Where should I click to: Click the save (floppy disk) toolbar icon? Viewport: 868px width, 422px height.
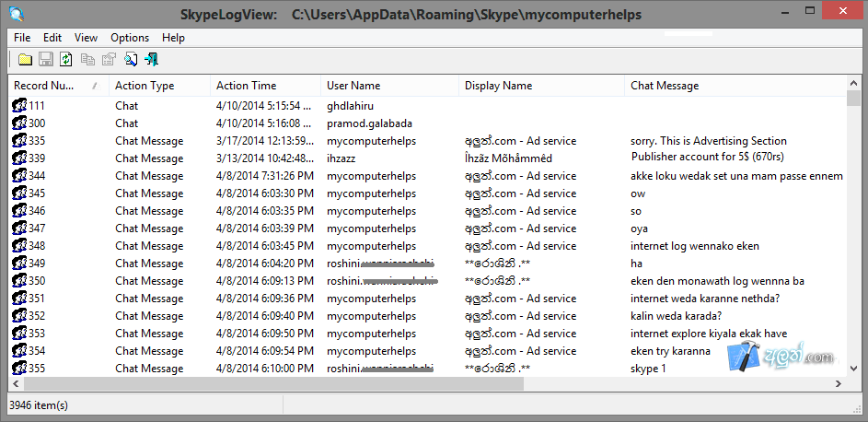click(45, 59)
